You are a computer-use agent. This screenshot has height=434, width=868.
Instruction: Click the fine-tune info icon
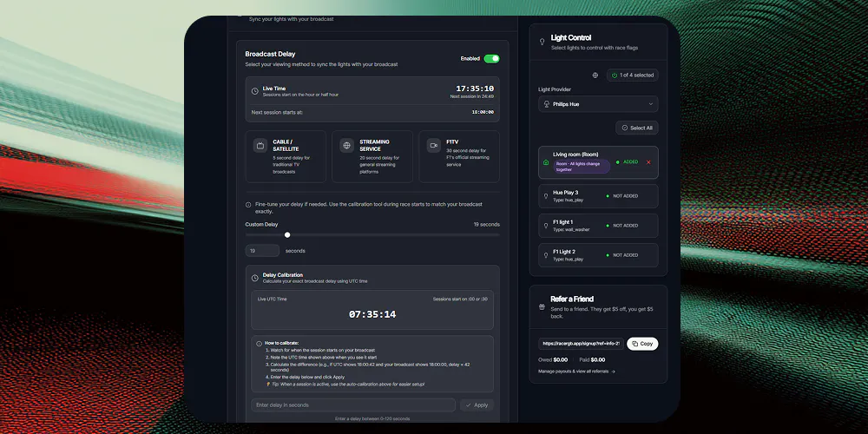tap(248, 205)
